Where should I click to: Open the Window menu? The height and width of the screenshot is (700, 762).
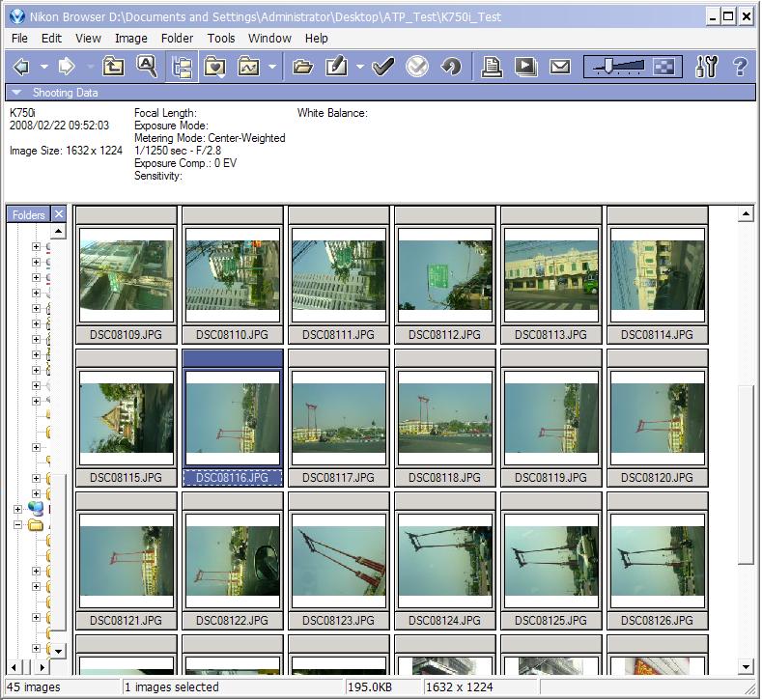point(269,39)
